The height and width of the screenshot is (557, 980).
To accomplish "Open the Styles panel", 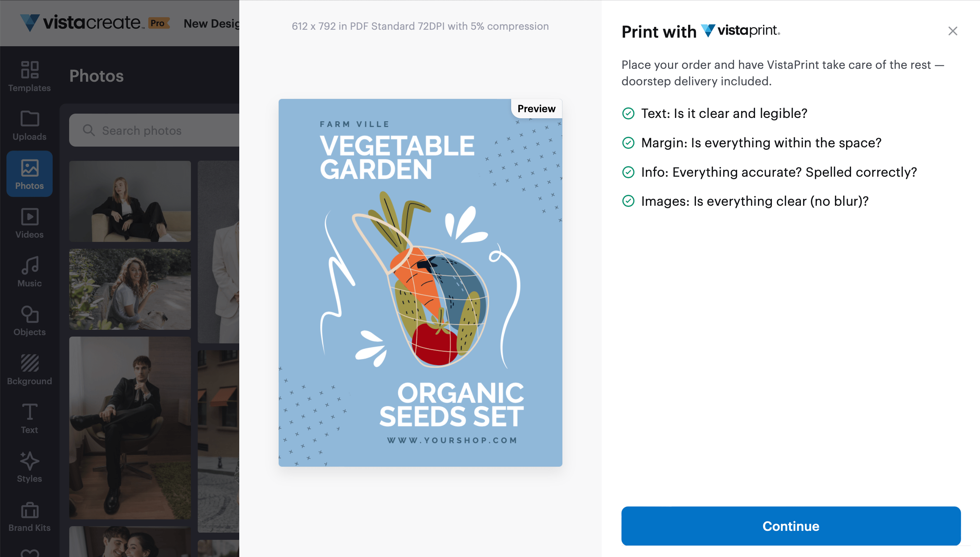I will pos(29,467).
